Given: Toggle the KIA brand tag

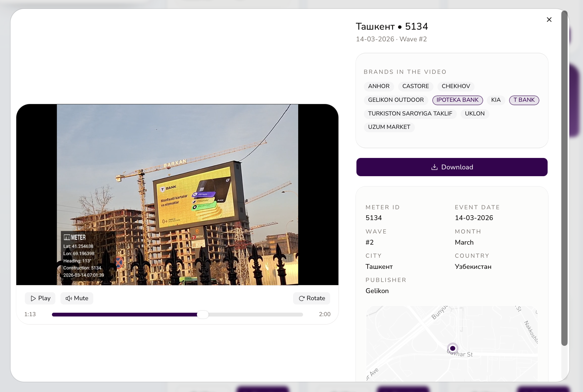Looking at the screenshot, I should pyautogui.click(x=496, y=100).
